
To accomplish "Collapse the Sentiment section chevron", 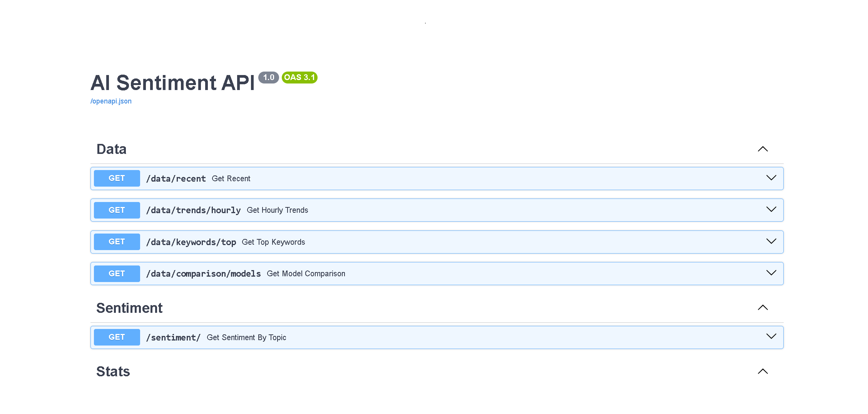I will coord(763,307).
